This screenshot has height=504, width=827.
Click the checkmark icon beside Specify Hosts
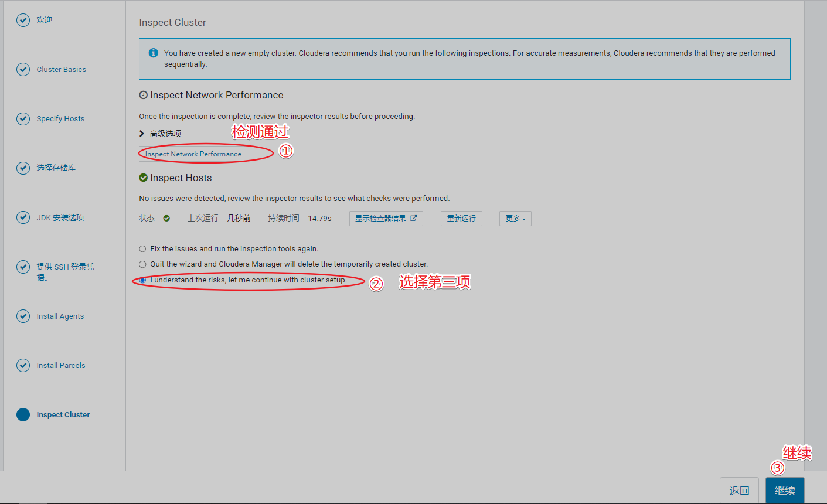[23, 119]
